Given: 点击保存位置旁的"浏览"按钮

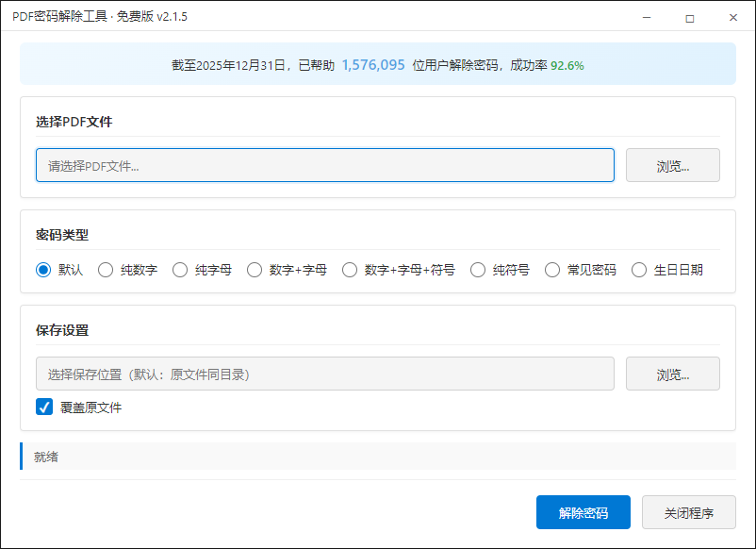Looking at the screenshot, I should (672, 374).
